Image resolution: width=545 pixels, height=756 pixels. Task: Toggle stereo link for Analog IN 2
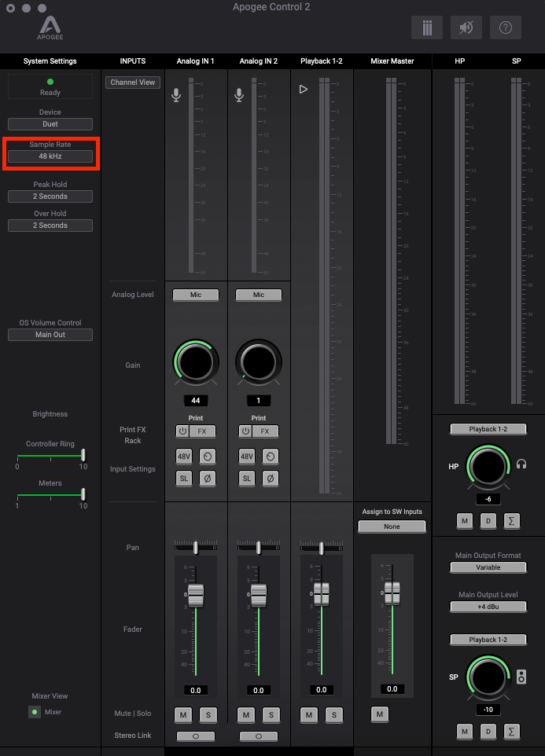(x=259, y=736)
